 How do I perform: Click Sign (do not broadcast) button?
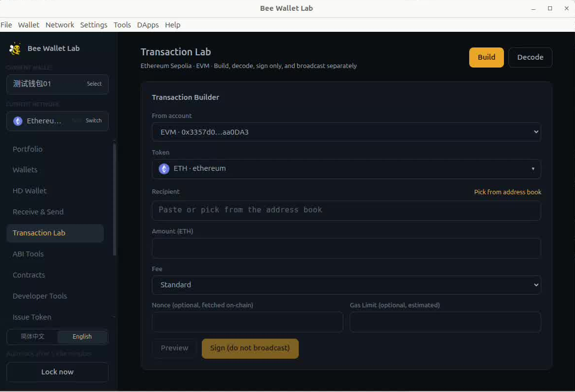click(x=250, y=348)
